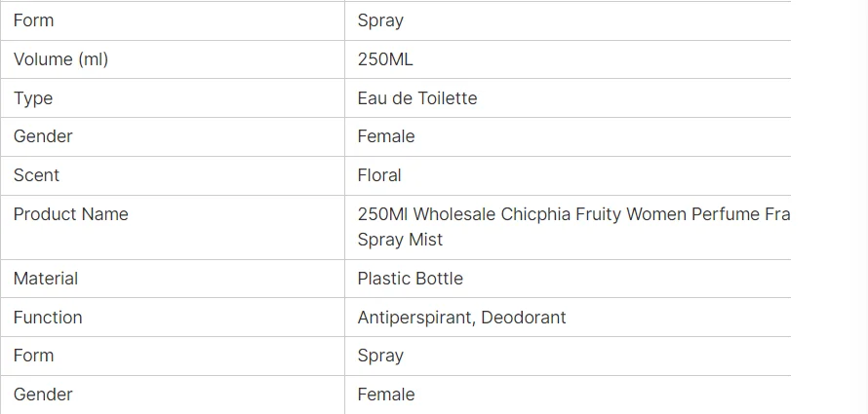Click the 'Product Name' label cell
Screen dimensions: 868x414
point(70,214)
